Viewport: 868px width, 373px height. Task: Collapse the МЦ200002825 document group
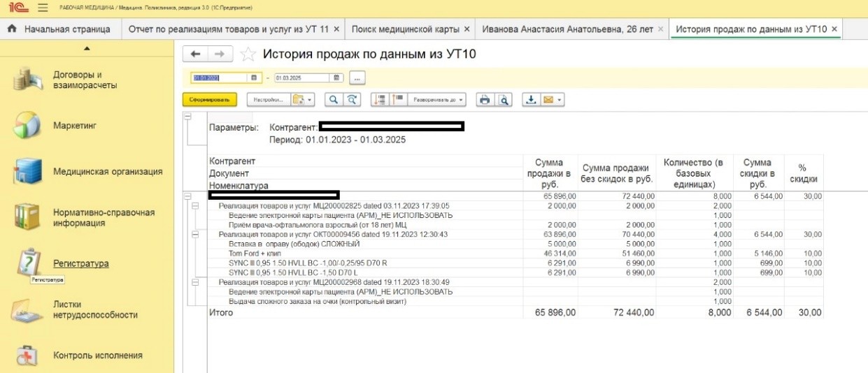pos(195,206)
